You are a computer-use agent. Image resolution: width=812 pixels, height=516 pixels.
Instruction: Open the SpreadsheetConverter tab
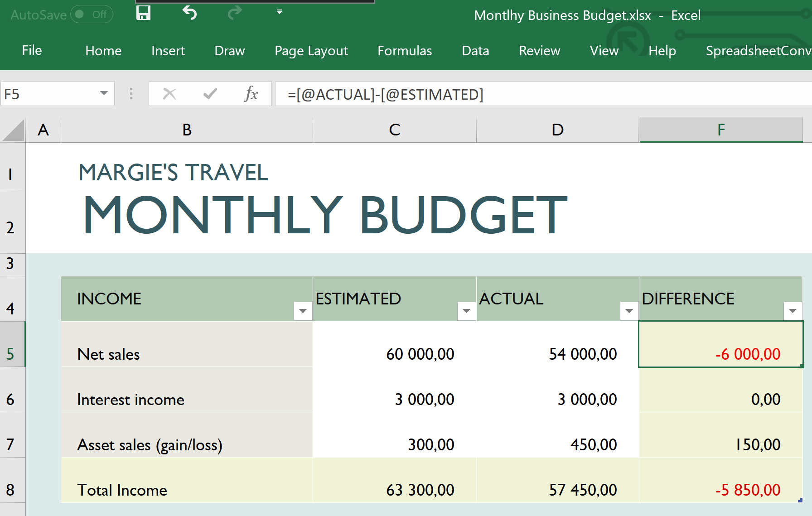pyautogui.click(x=758, y=50)
